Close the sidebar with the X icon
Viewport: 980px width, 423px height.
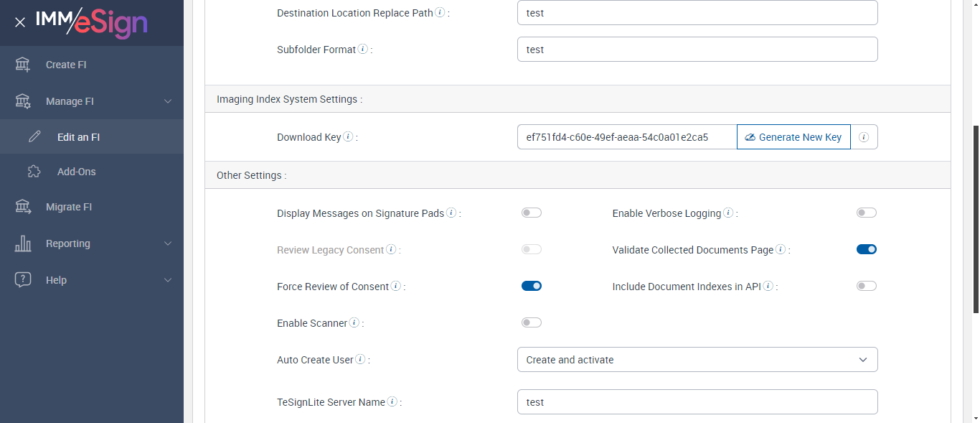point(20,22)
